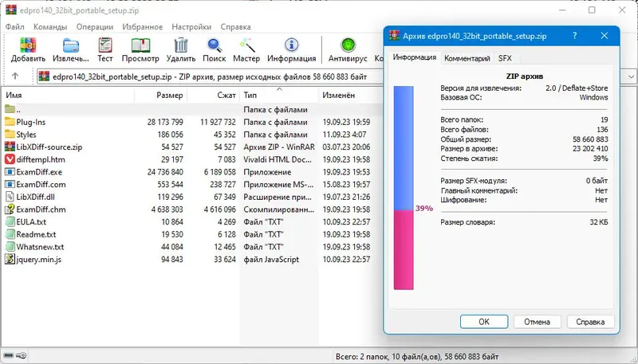Sort by Имя column header
638x364 pixels.
[68, 95]
